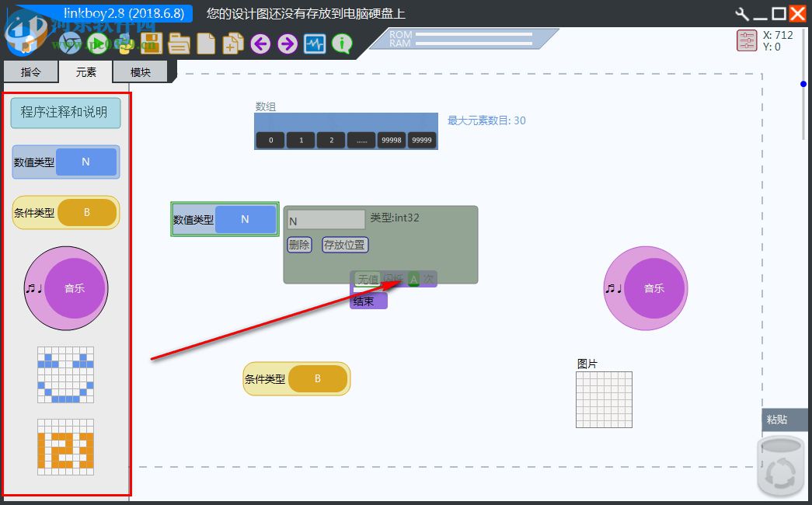Click the purple forward navigation arrow
The width and height of the screenshot is (812, 505).
[287, 44]
